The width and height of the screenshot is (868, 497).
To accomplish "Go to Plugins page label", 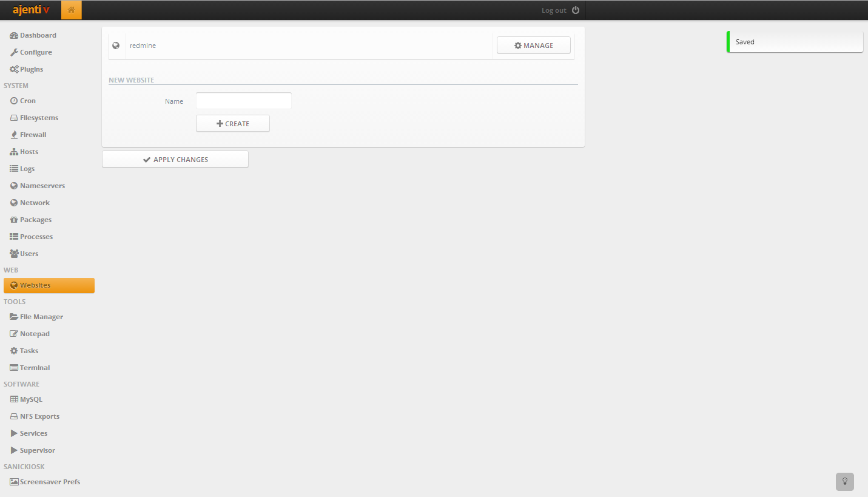I will [32, 69].
